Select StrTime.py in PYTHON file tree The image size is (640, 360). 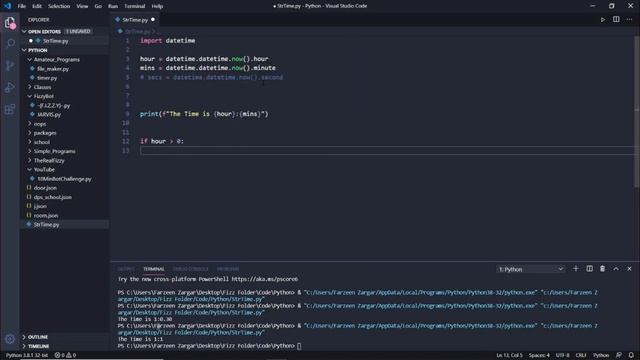click(47, 224)
